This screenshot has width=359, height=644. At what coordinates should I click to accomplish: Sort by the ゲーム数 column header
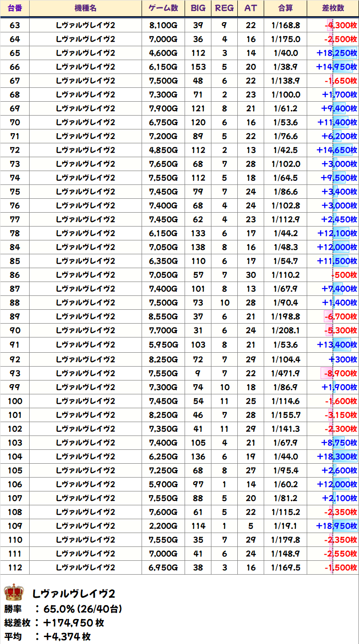[163, 8]
